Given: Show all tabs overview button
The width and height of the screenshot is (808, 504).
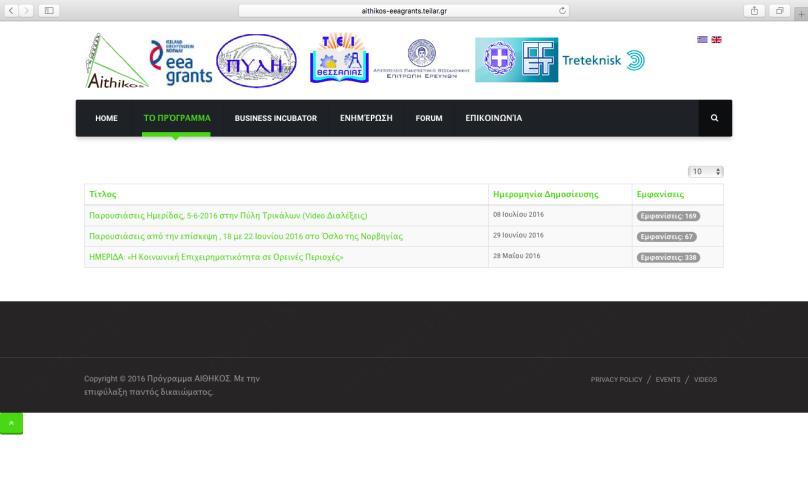Looking at the screenshot, I should coord(780,10).
